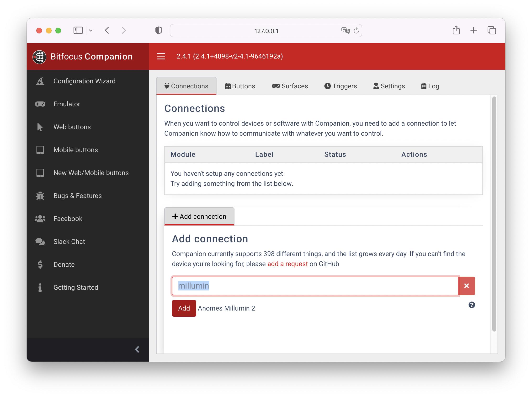Add the Anomes Millumin 2 connection

(x=184, y=308)
